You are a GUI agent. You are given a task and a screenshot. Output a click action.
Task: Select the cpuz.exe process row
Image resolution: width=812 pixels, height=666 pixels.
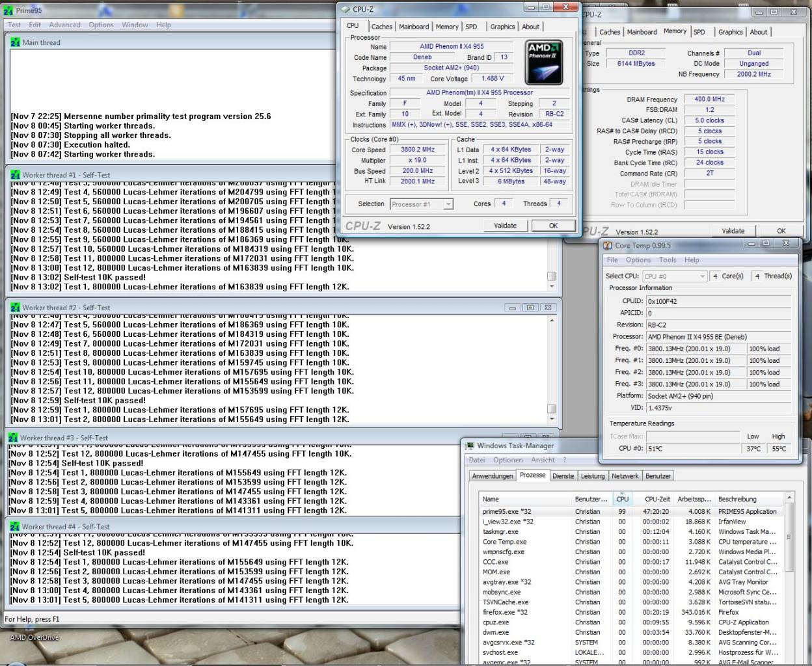coord(631,622)
